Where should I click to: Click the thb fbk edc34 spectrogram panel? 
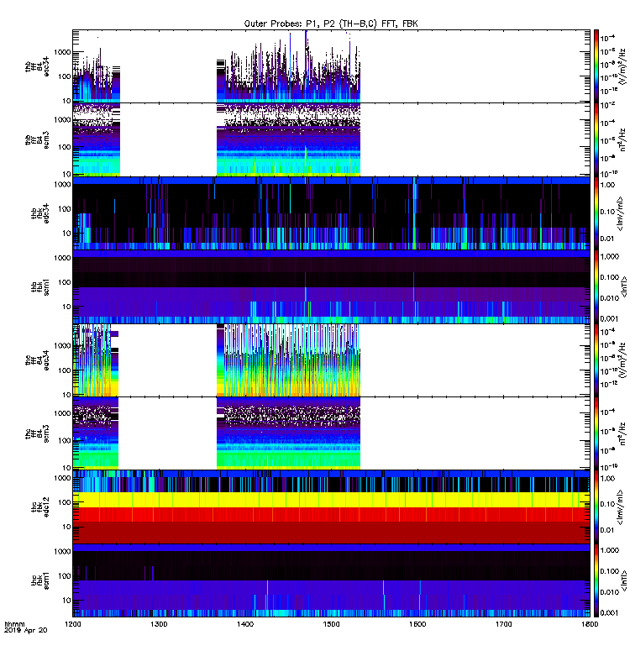[331, 213]
